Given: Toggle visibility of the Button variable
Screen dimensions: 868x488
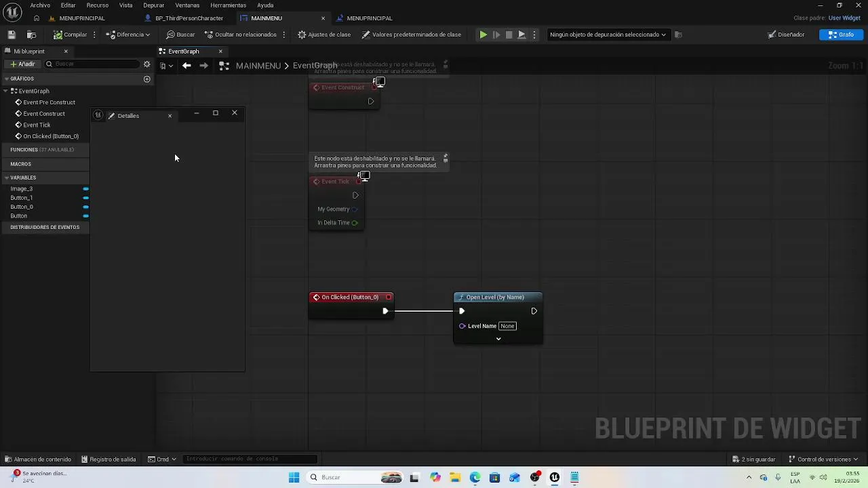Looking at the screenshot, I should tap(85, 216).
